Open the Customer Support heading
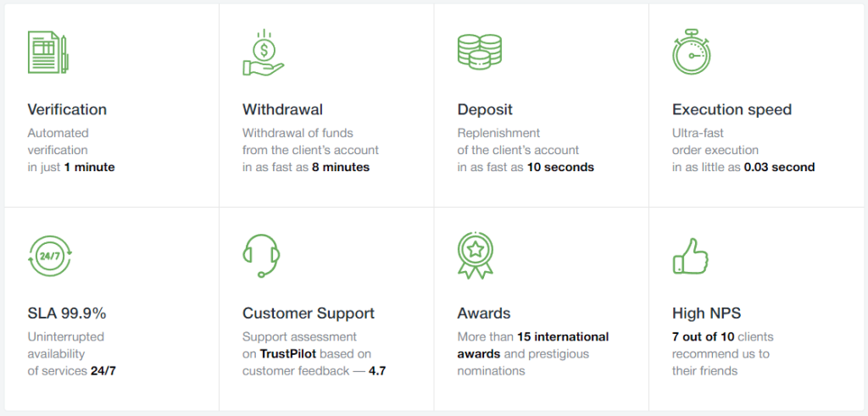Viewport: 868px width, 416px height. [x=309, y=313]
